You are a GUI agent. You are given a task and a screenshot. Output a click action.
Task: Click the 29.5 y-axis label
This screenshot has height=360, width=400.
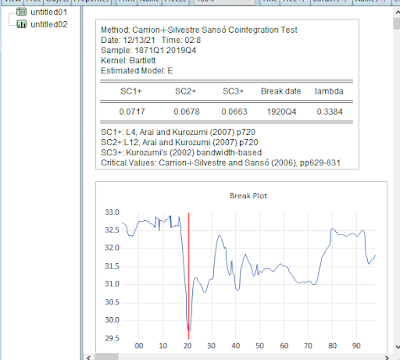point(112,338)
